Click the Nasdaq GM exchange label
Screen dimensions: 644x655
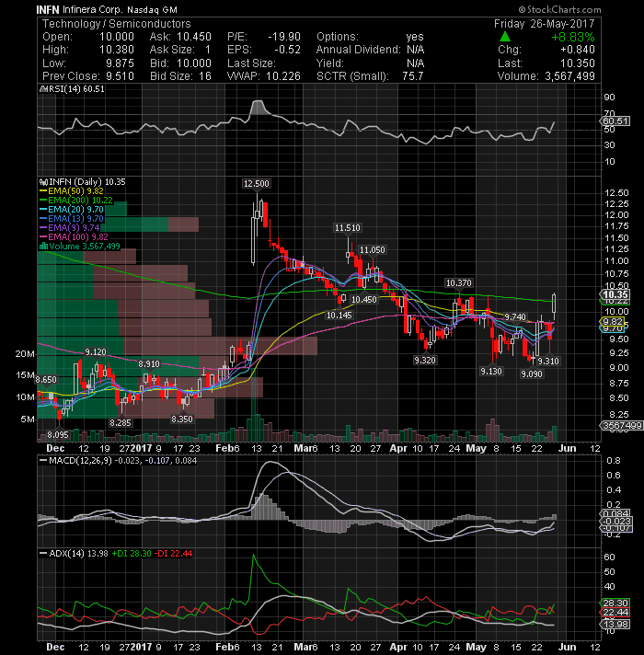tap(153, 9)
